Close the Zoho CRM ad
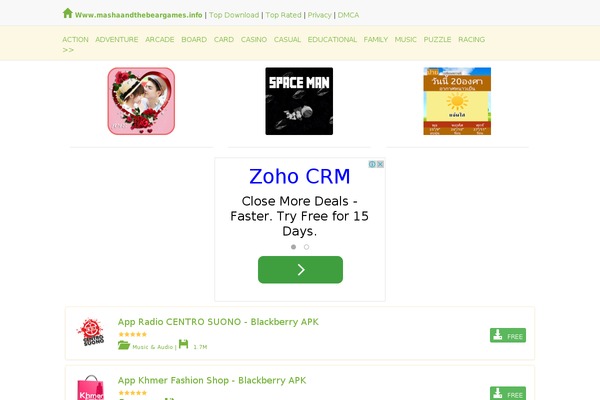This screenshot has height=400, width=600. point(380,164)
